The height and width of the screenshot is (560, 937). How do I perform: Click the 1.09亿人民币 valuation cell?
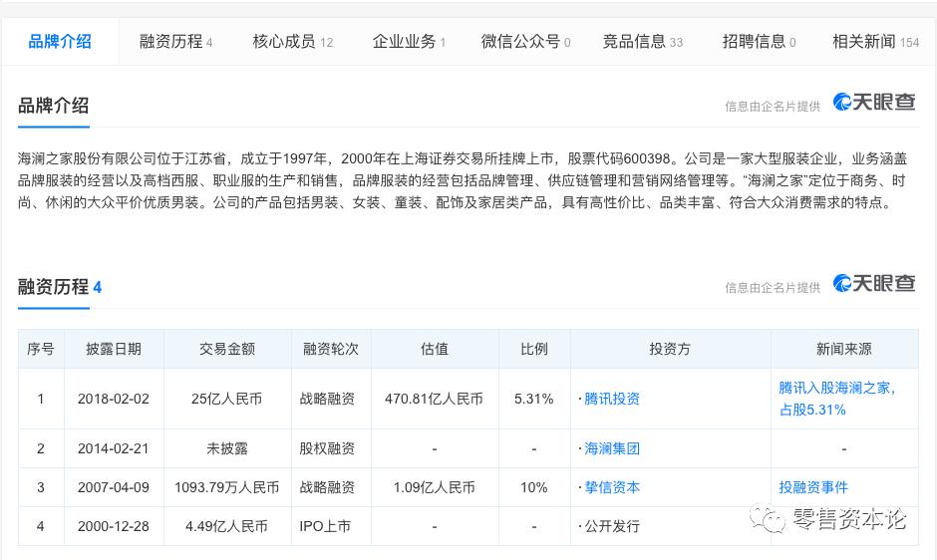(435, 487)
